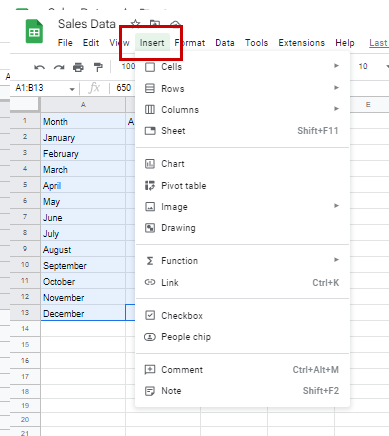Click the Pivot table icon

pyautogui.click(x=150, y=186)
